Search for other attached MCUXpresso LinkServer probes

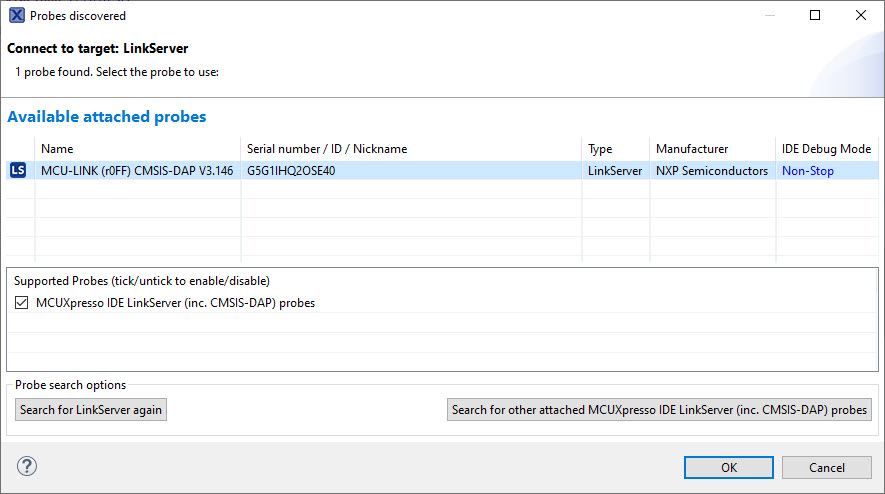[x=659, y=410]
